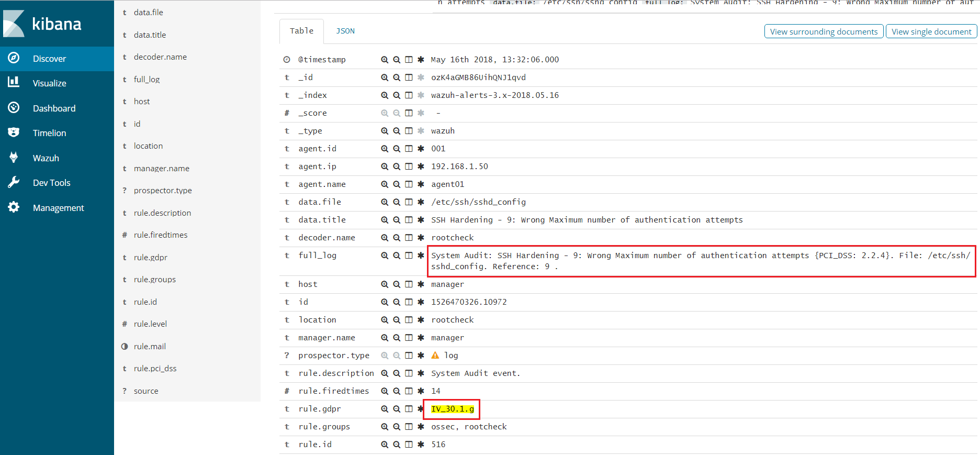Toggle column for data.file in table
This screenshot has width=980, height=455.
[x=409, y=202]
